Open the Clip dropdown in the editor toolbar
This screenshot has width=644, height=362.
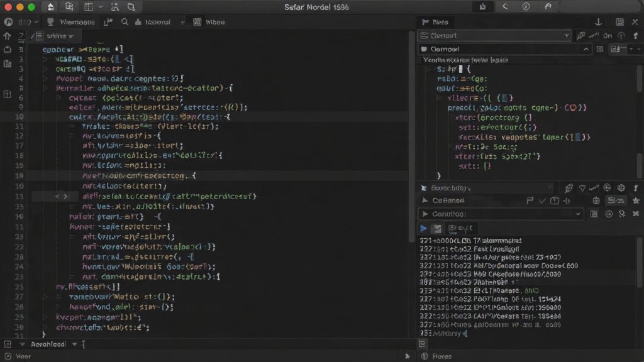pos(28,22)
